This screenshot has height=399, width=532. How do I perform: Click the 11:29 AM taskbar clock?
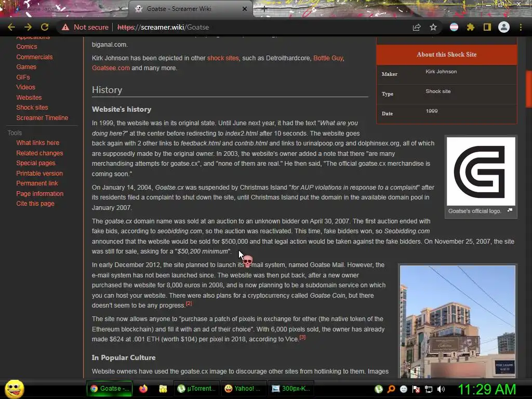487,389
